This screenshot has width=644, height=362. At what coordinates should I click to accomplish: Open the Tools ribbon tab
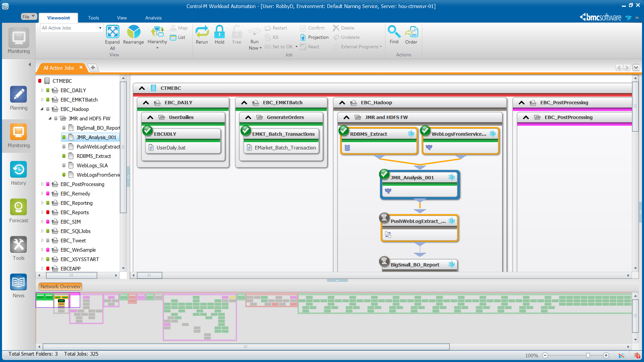click(94, 18)
